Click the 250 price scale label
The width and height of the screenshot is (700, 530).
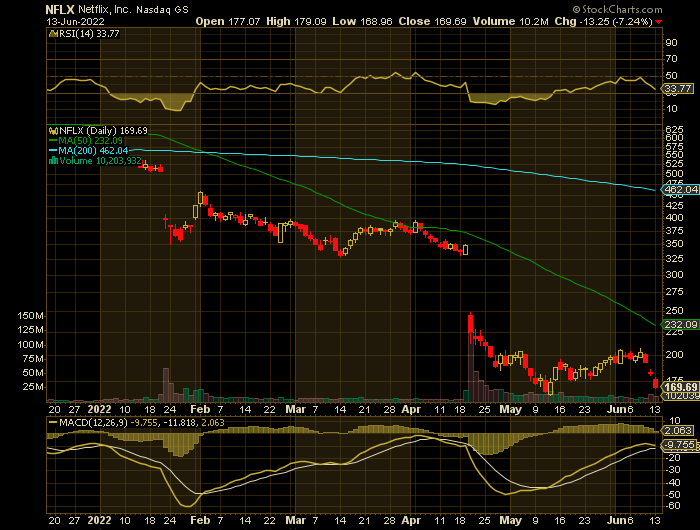675,311
